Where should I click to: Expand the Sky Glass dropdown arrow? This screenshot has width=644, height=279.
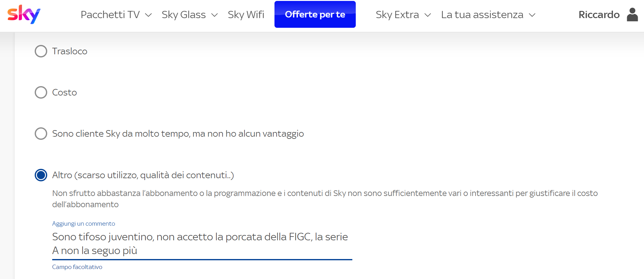(x=214, y=15)
